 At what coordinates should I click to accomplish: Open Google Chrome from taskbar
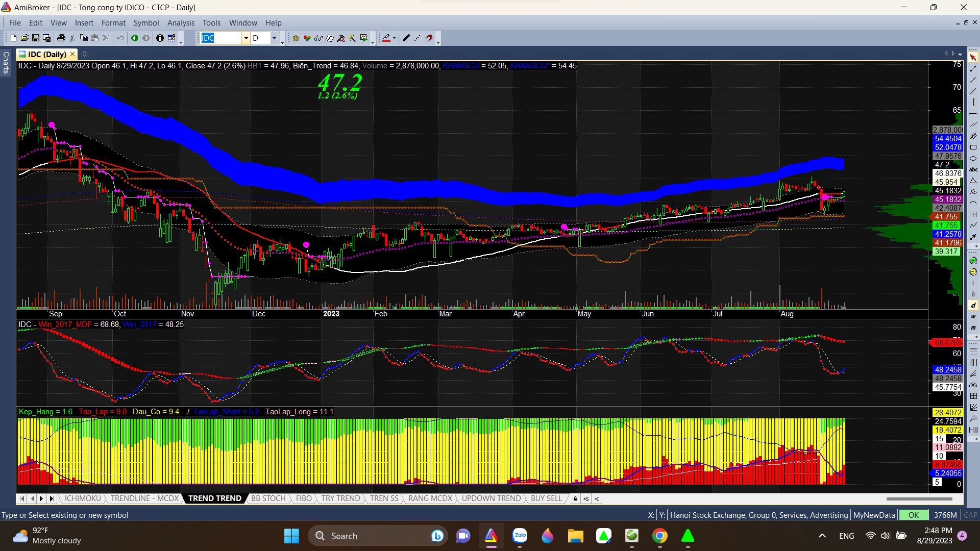tap(660, 536)
